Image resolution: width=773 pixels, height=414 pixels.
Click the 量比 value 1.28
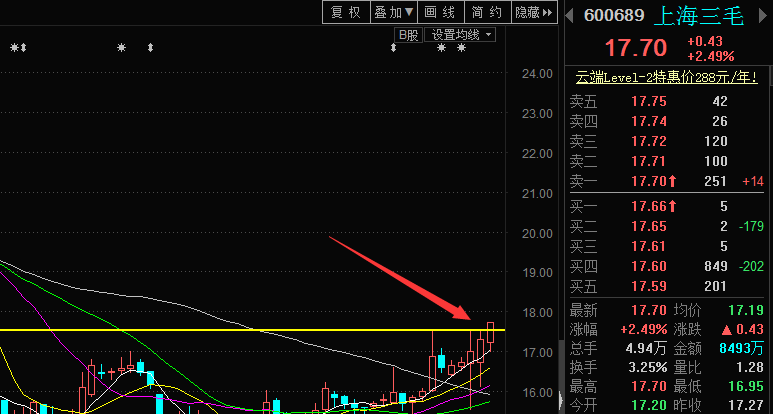pos(749,367)
